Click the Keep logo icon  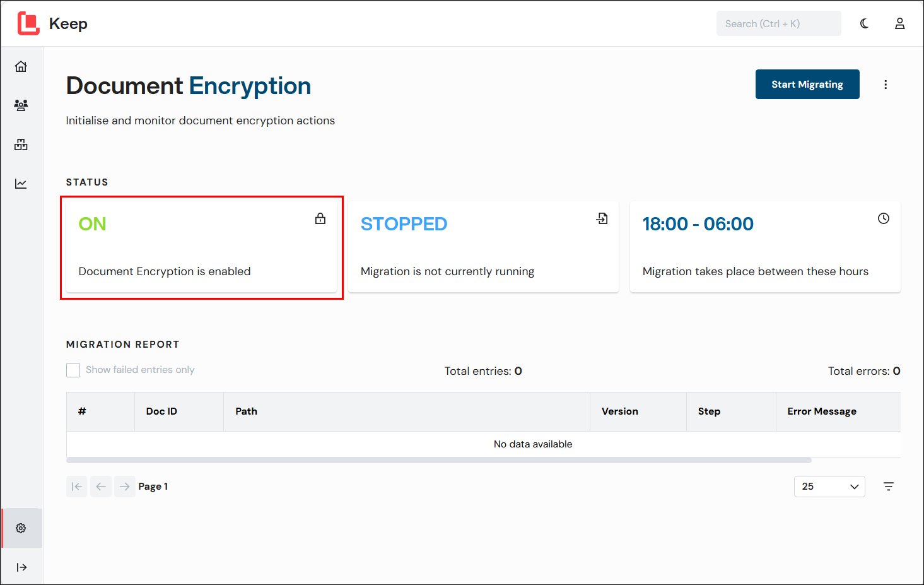pyautogui.click(x=28, y=23)
